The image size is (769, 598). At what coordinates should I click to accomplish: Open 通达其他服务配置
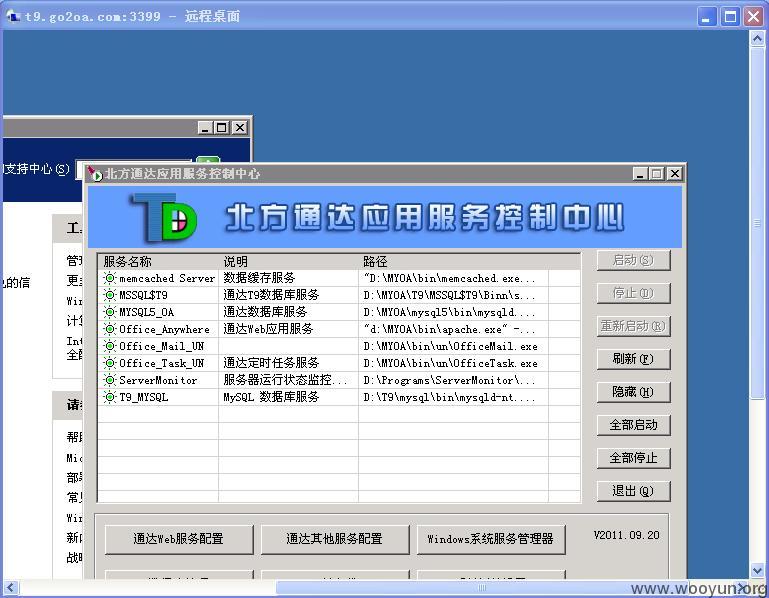click(335, 539)
